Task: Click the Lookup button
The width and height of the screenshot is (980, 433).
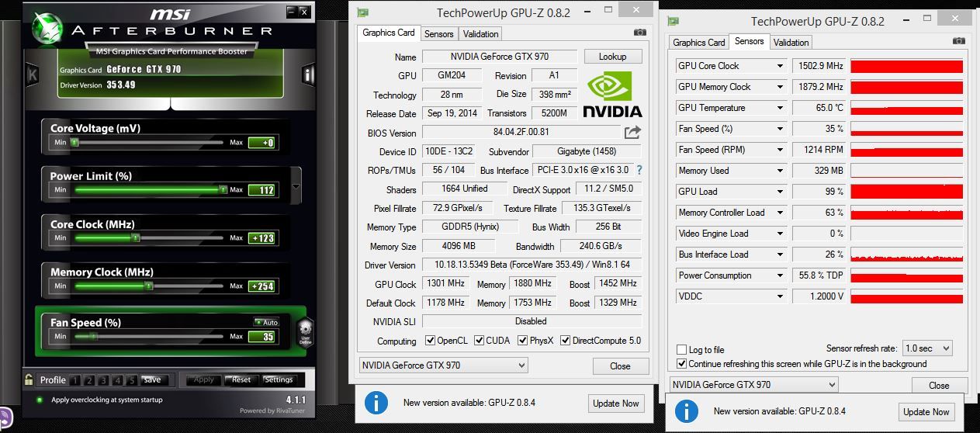Action: click(613, 57)
